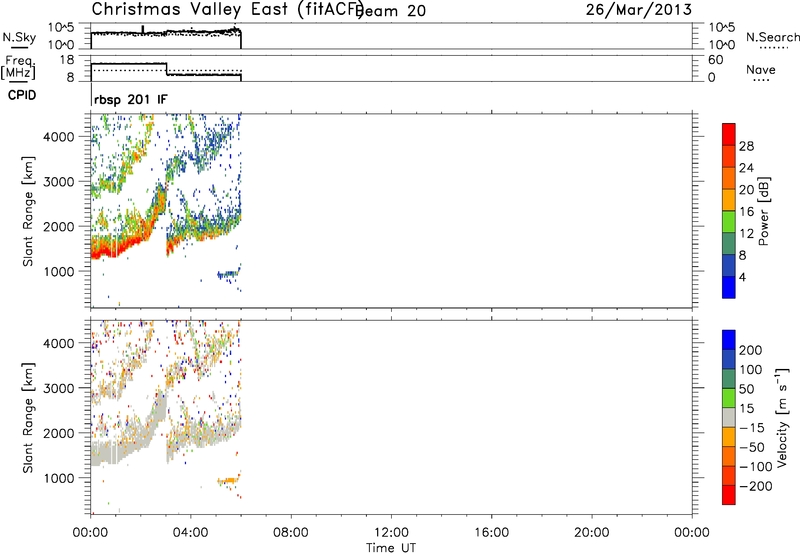
Task: Click the 'Velocity [m s-1]' colorbar title
Action: point(782,417)
